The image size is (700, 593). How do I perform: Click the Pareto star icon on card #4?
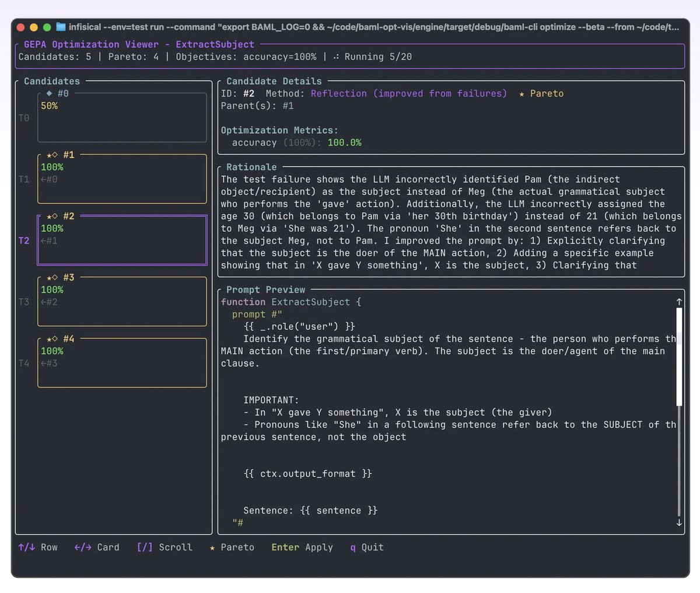[x=50, y=339]
